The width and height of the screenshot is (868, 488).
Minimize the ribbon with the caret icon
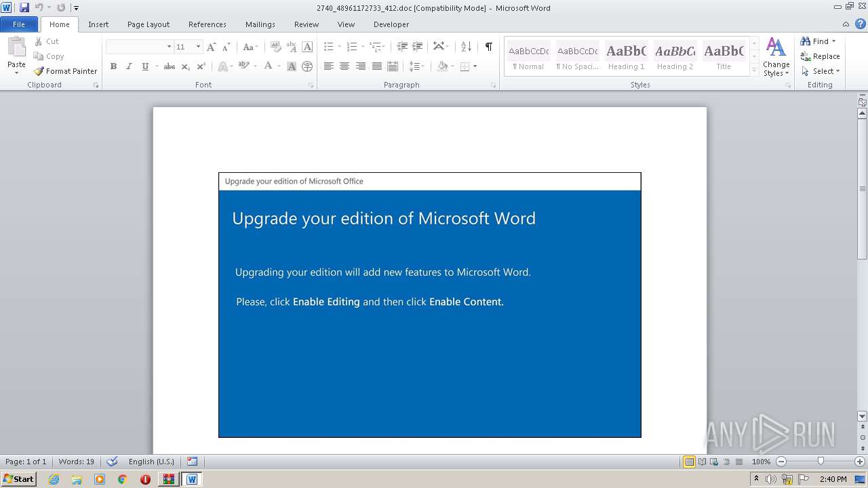pos(846,24)
